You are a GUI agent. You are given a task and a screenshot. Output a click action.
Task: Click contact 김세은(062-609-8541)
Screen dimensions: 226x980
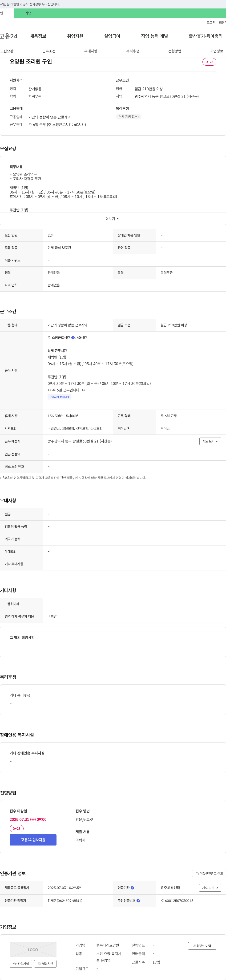coord(65,901)
